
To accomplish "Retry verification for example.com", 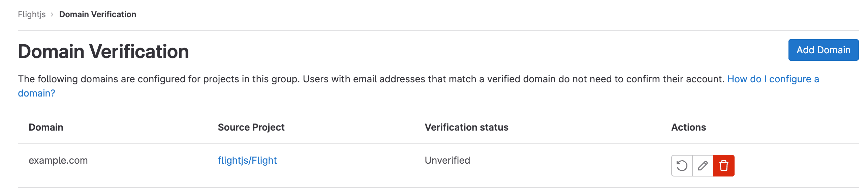I will [682, 166].
